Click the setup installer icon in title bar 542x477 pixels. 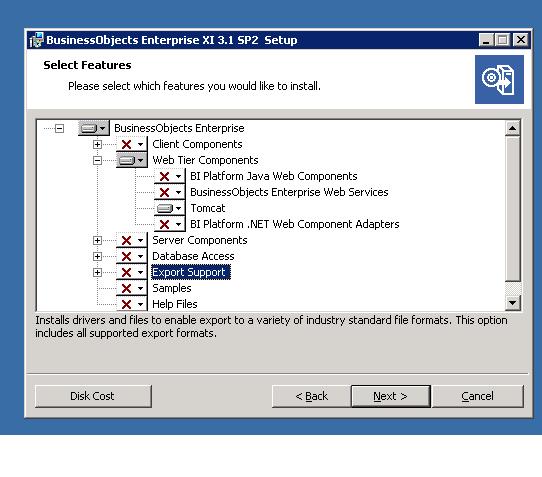(36, 40)
